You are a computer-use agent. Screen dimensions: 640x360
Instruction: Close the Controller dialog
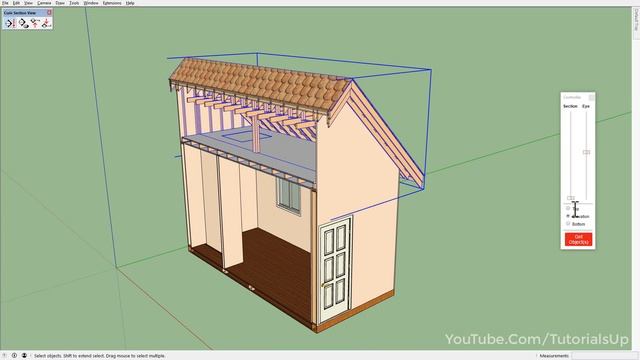coord(591,97)
